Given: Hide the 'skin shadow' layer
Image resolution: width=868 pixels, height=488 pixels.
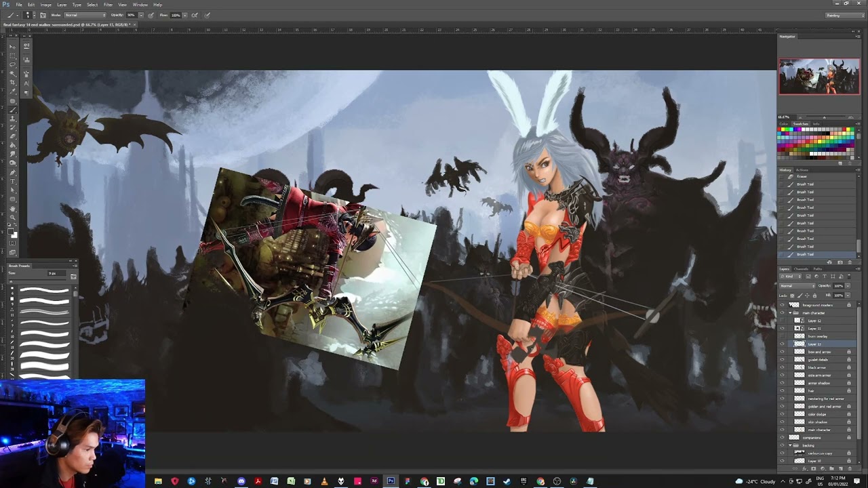Looking at the screenshot, I should [782, 422].
